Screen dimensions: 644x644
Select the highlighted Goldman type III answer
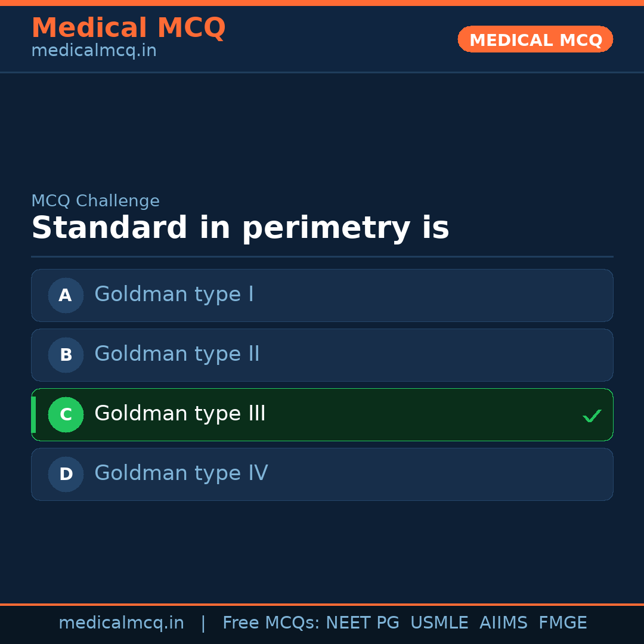(322, 414)
